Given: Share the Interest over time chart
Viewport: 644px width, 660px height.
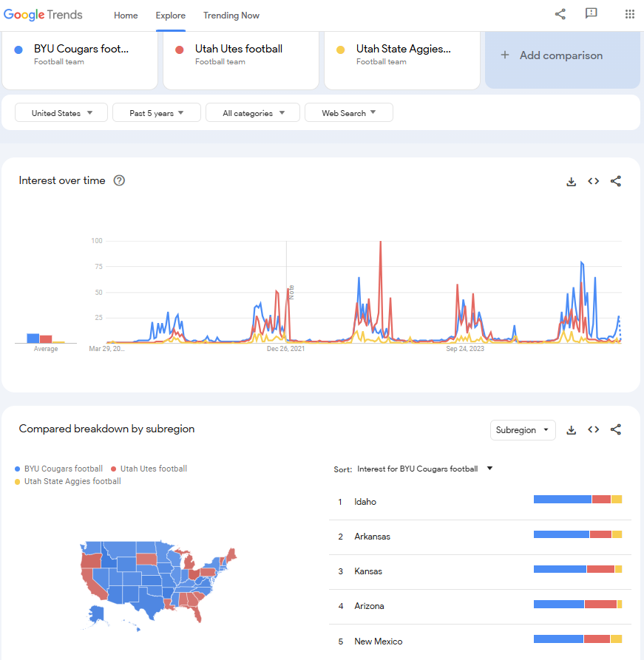Looking at the screenshot, I should (616, 181).
